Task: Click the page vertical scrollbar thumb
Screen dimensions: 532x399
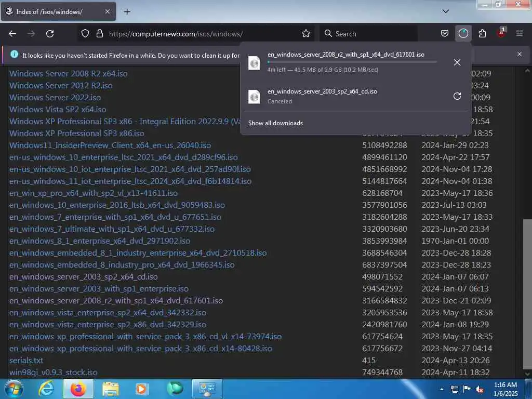Action: (527, 294)
